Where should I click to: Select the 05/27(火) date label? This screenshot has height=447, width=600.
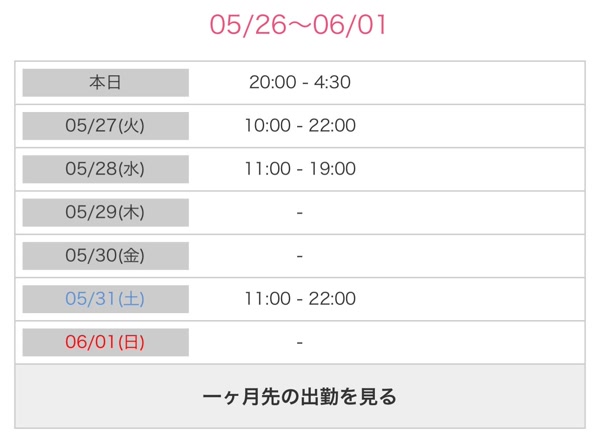pyautogui.click(x=106, y=126)
